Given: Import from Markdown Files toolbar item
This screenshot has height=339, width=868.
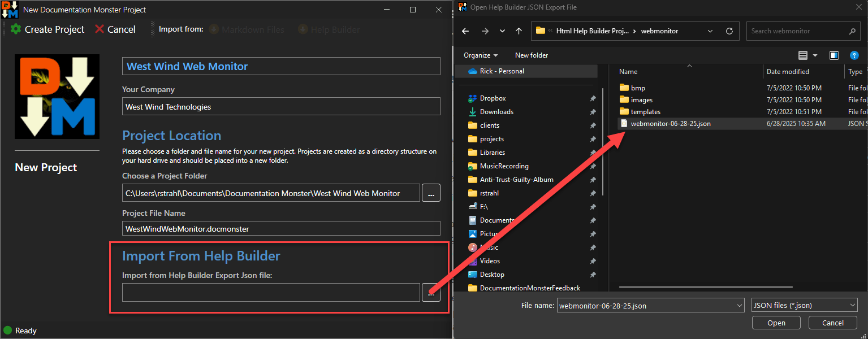Looking at the screenshot, I should [247, 29].
